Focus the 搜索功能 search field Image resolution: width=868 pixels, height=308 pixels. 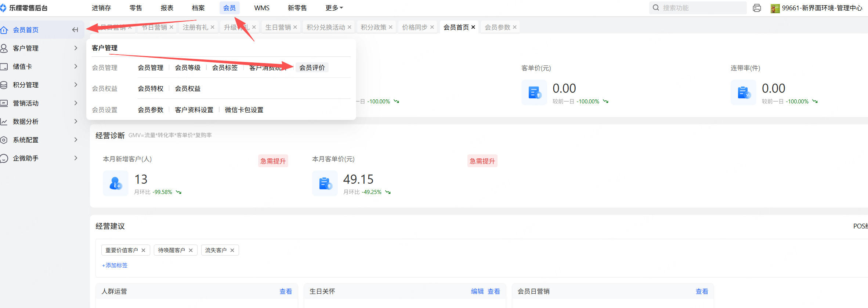pos(698,8)
